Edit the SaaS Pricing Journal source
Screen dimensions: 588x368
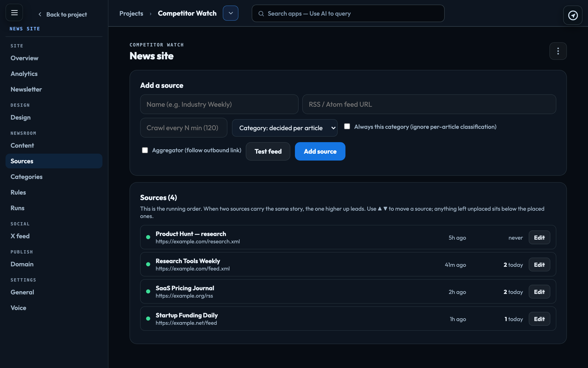[x=539, y=292]
